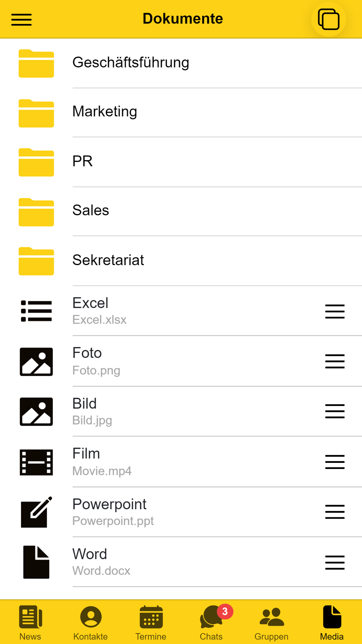The width and height of the screenshot is (362, 644).
Task: Open Chats with 3 unread messages
Action: [211, 623]
